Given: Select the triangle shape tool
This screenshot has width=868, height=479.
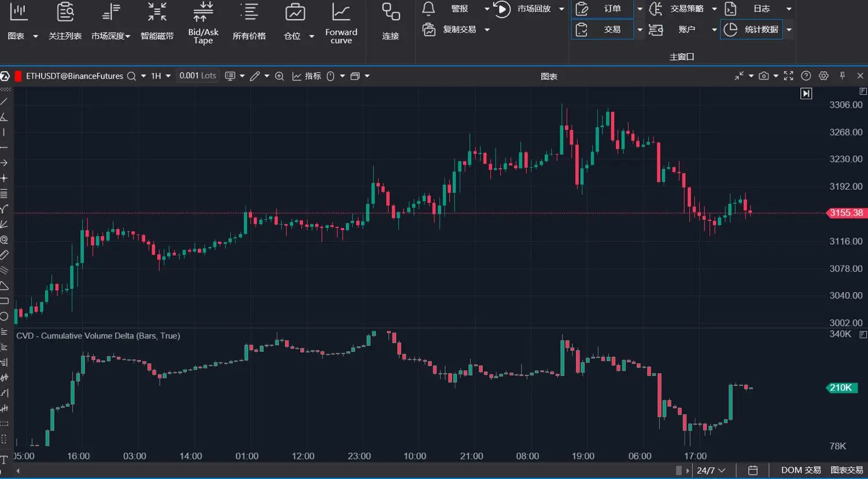Looking at the screenshot, I should click(x=4, y=286).
